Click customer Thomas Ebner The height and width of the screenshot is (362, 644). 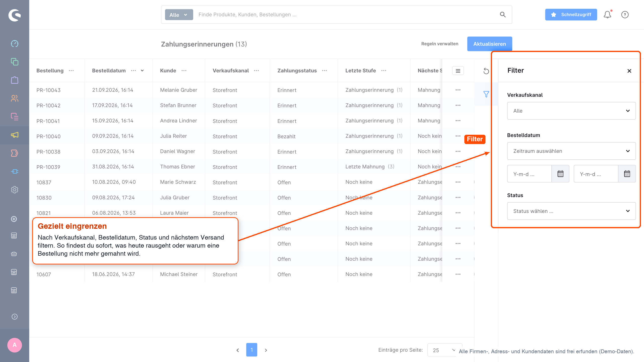coord(178,167)
